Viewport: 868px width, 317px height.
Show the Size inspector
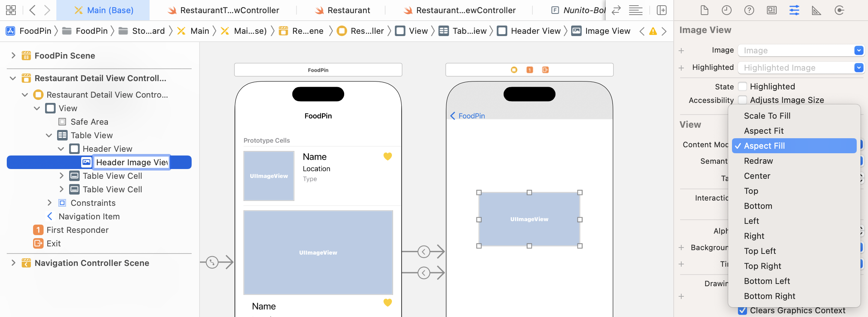pyautogui.click(x=817, y=10)
